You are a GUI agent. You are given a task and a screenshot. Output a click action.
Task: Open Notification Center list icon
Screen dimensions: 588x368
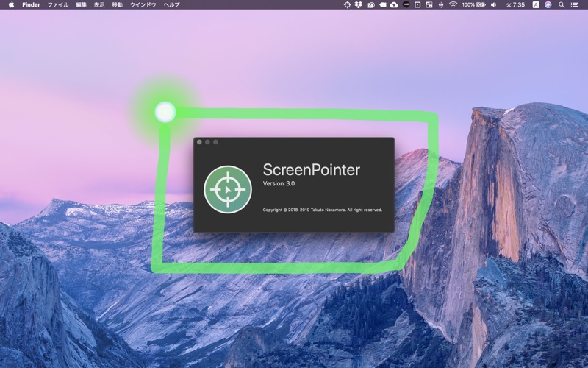click(575, 4)
